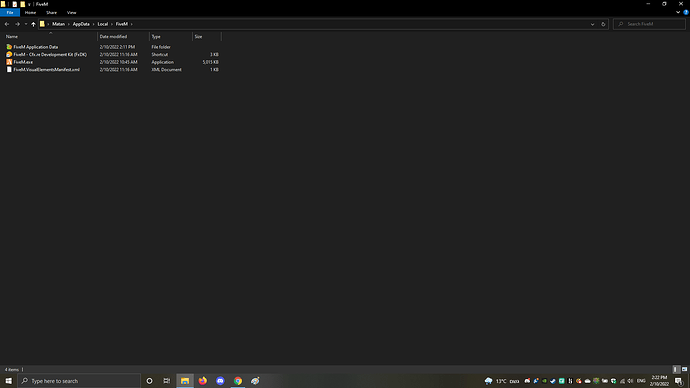Expand the chevron after Local breadcrumb
The height and width of the screenshot is (388, 690).
(x=112, y=24)
